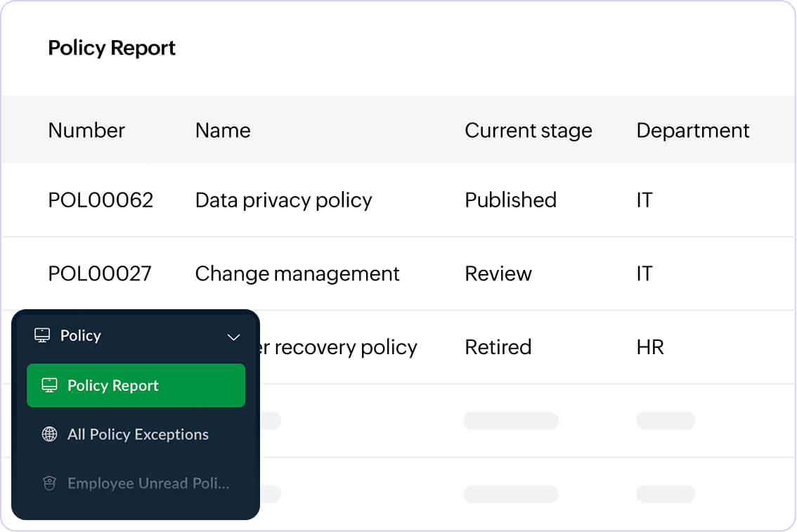Click the monitor icon in Policy Report item
This screenshot has width=797, height=532.
pos(49,385)
